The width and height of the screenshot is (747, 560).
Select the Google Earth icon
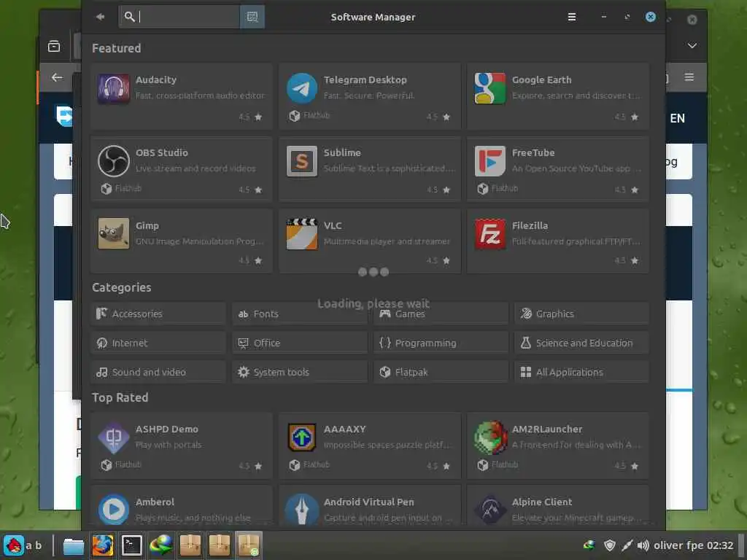[x=489, y=88]
